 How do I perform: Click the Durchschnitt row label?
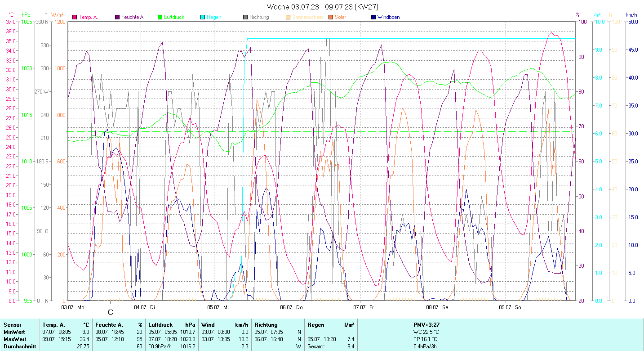point(19,346)
